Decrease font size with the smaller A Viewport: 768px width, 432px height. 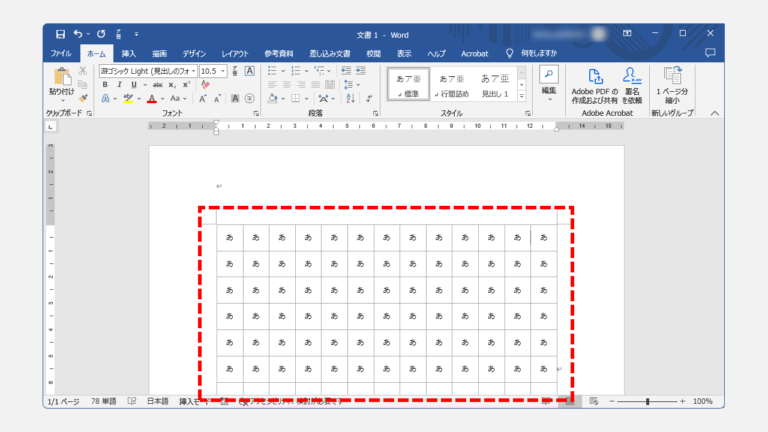coord(217,98)
